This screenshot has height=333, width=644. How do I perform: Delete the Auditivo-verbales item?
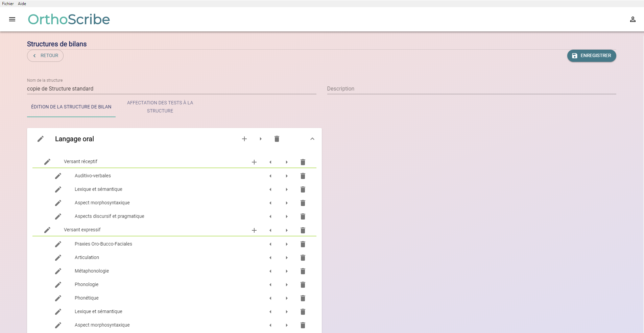303,176
